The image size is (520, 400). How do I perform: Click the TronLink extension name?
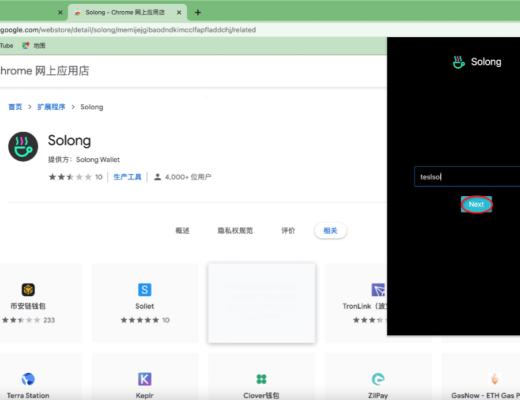coord(364,306)
